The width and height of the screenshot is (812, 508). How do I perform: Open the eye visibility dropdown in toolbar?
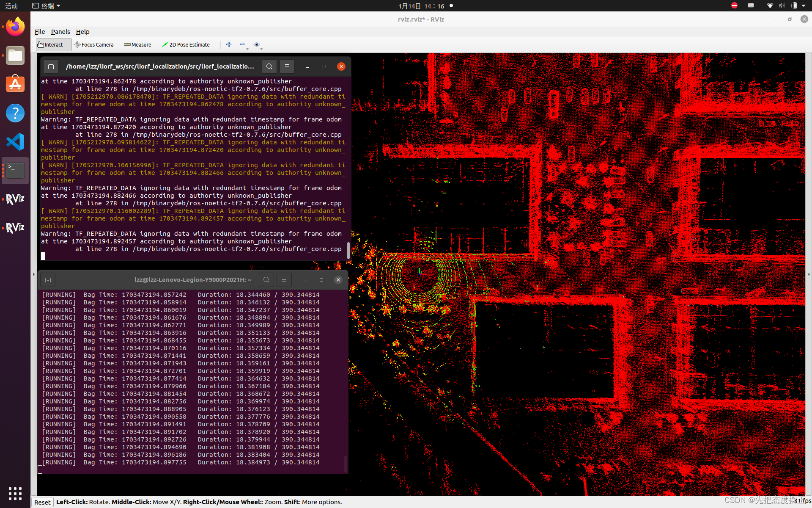pyautogui.click(x=257, y=44)
